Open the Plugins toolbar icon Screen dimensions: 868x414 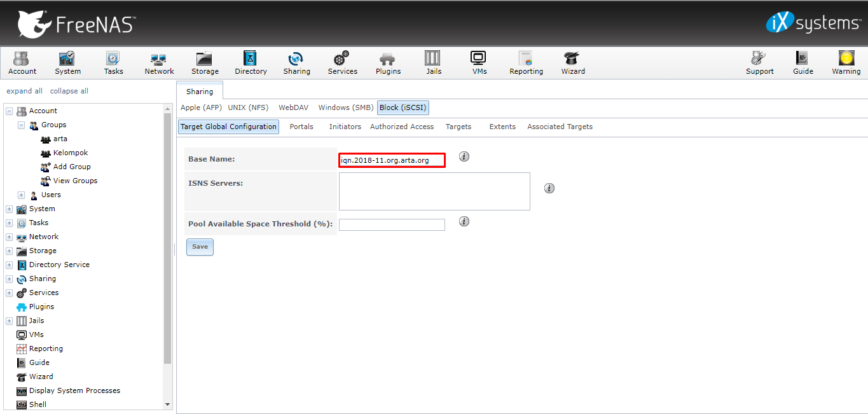click(387, 62)
